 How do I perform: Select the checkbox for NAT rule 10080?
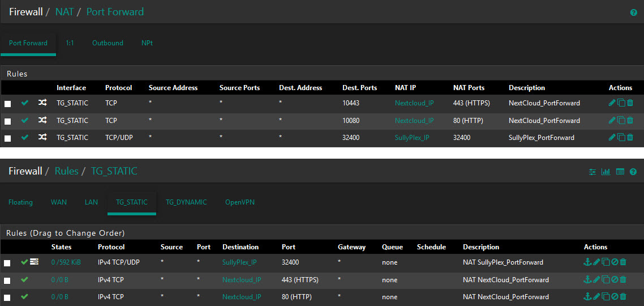coord(8,121)
